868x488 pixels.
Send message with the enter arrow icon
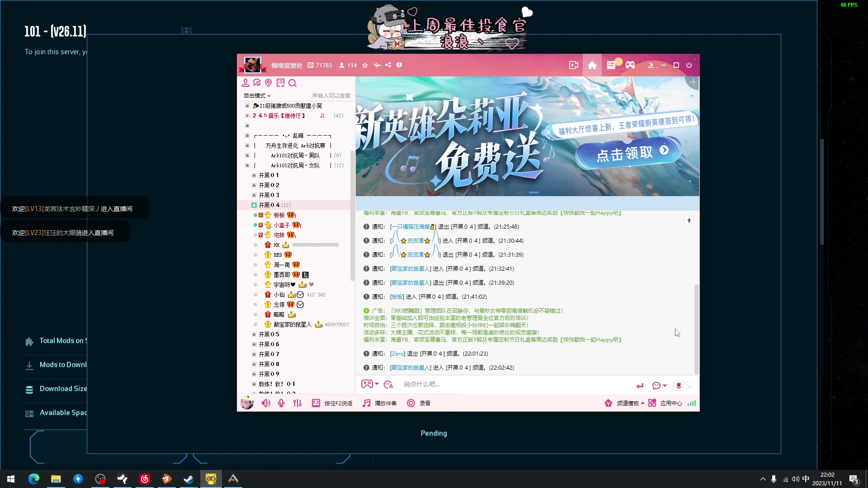point(640,385)
